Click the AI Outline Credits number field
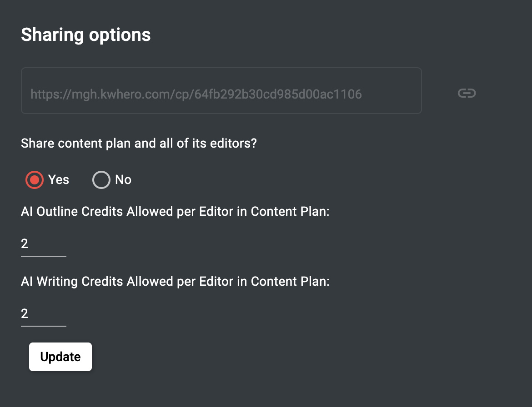This screenshot has height=407, width=532. (x=44, y=244)
